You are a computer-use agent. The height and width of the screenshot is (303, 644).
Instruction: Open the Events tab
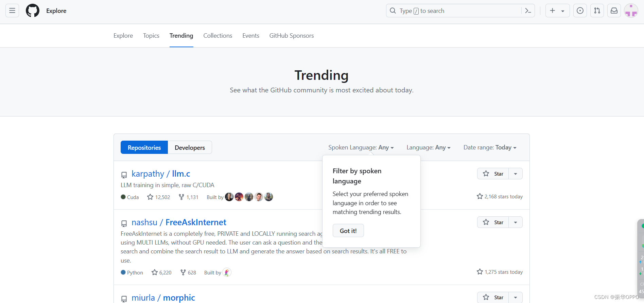(251, 36)
